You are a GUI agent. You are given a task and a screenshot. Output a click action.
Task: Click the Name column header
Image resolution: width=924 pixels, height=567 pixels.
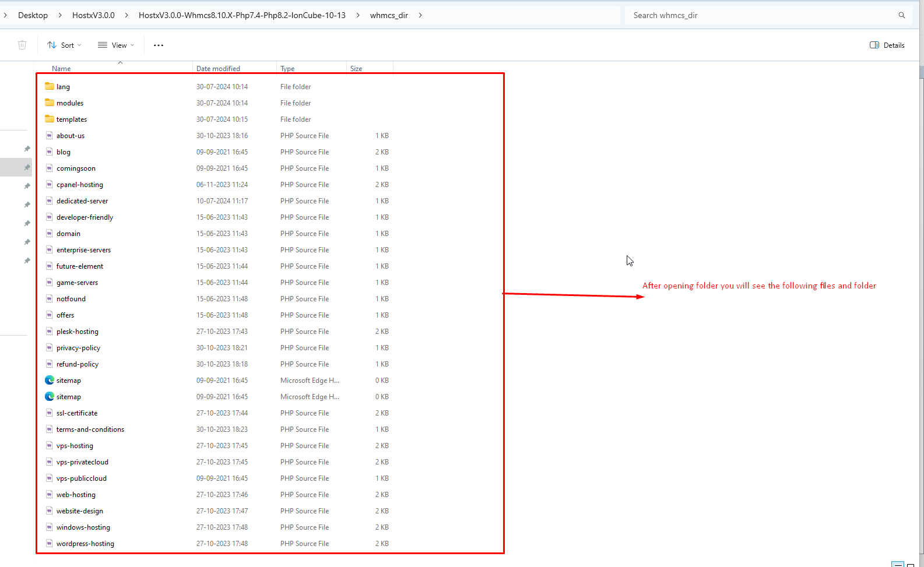(61, 68)
